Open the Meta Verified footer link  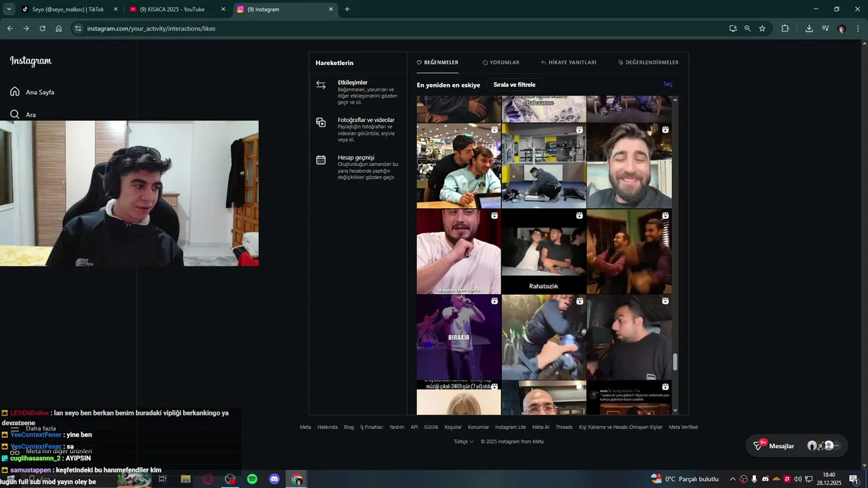pos(683,427)
